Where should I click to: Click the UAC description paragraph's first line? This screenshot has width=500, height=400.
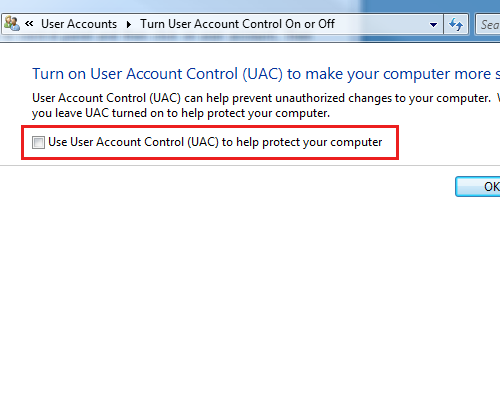(x=266, y=98)
